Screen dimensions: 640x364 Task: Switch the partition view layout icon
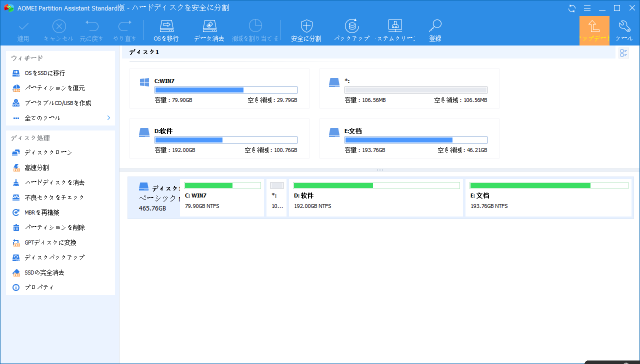click(623, 53)
